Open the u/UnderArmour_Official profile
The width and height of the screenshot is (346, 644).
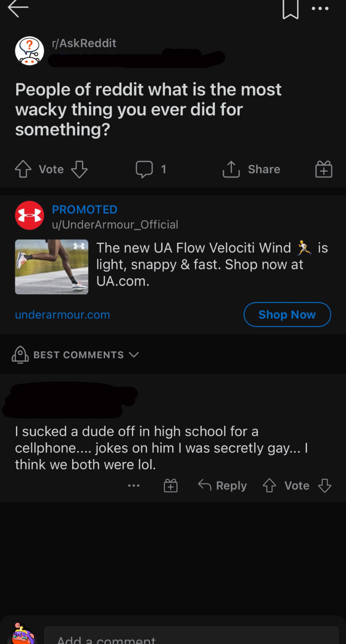click(115, 225)
